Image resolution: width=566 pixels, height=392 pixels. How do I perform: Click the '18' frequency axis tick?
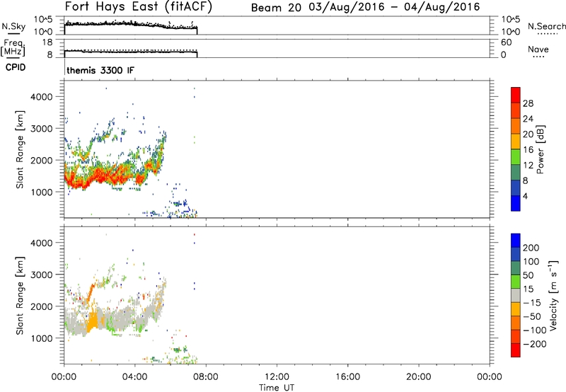[47, 42]
